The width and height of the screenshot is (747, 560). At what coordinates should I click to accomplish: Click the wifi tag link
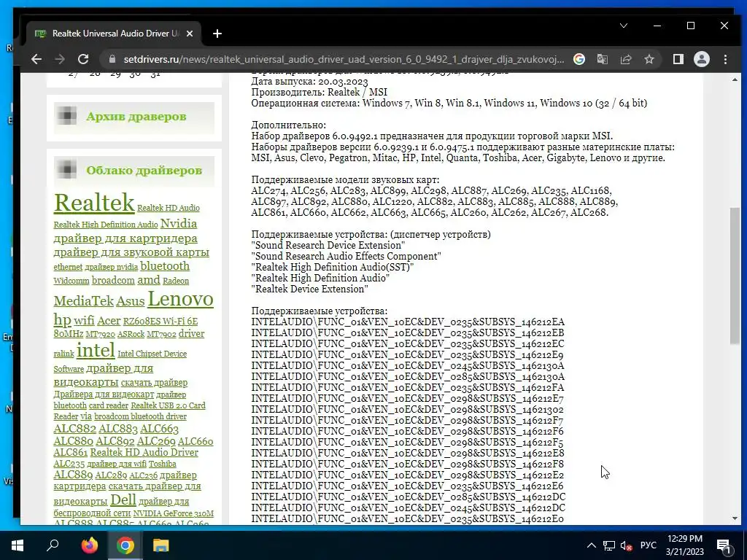pos(84,321)
